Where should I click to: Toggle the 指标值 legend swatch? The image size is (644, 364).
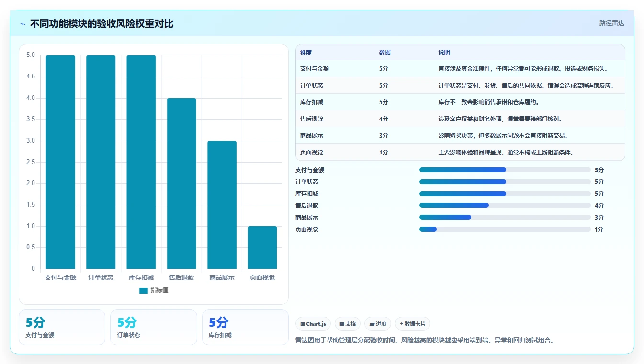tap(144, 290)
